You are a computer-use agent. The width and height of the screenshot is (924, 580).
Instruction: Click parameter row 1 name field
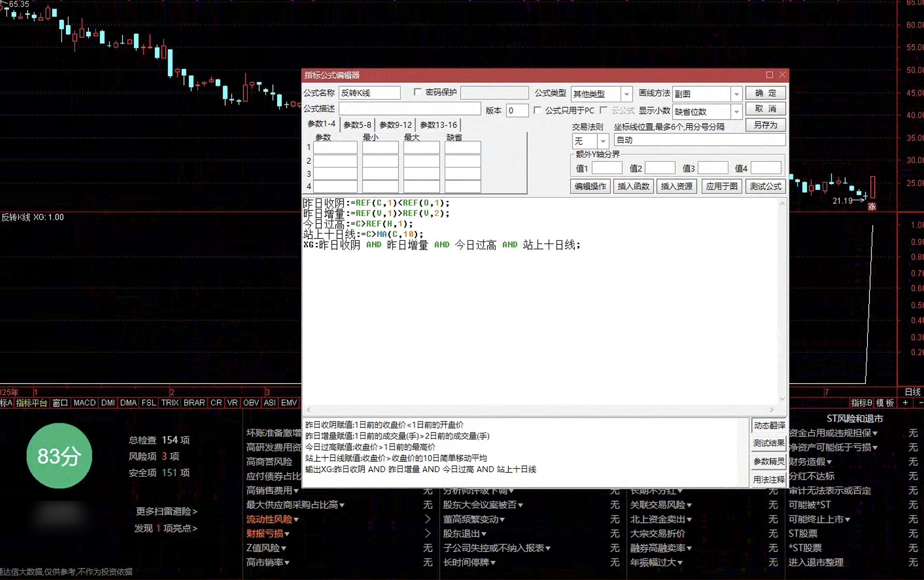coord(335,148)
